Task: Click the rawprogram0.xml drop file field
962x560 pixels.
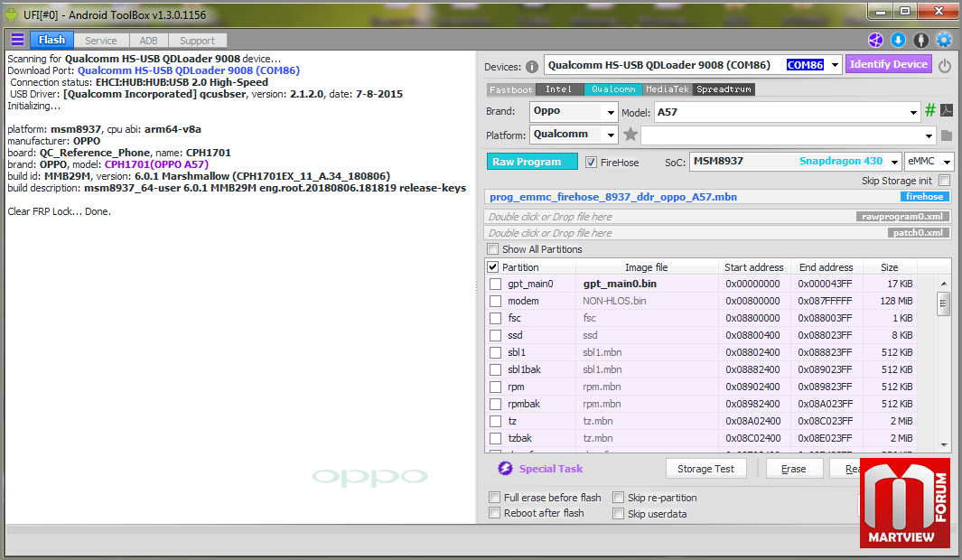Action: [718, 217]
